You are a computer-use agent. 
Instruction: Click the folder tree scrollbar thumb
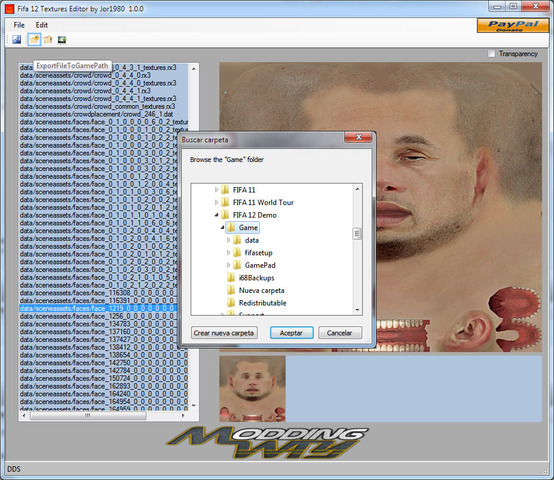point(357,233)
